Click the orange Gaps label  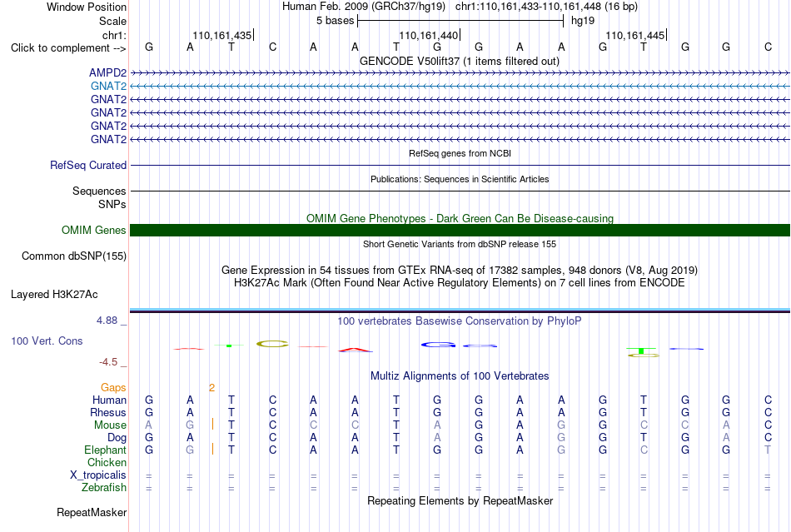113,388
